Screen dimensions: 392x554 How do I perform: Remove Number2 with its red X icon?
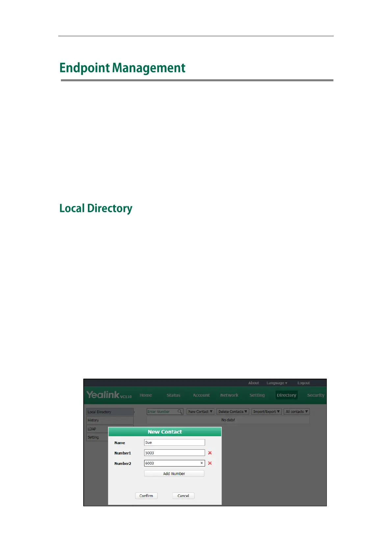point(210,463)
